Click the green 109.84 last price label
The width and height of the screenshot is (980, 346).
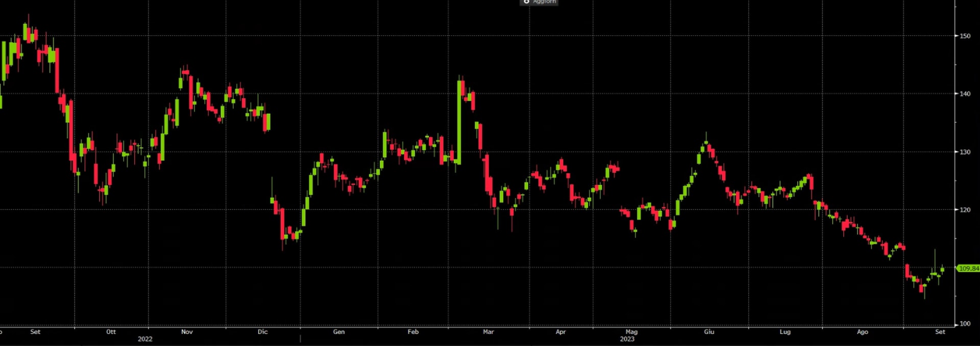968,268
